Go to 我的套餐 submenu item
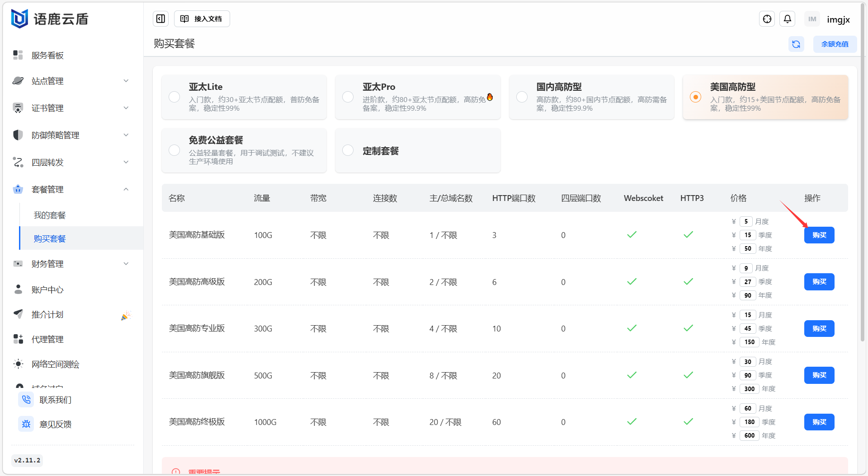This screenshot has height=476, width=868. (50, 215)
